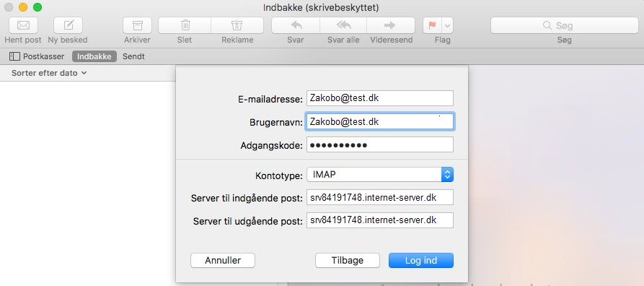644x286 pixels.
Task: Open the Flag dropdown arrow
Action: [x=447, y=25]
